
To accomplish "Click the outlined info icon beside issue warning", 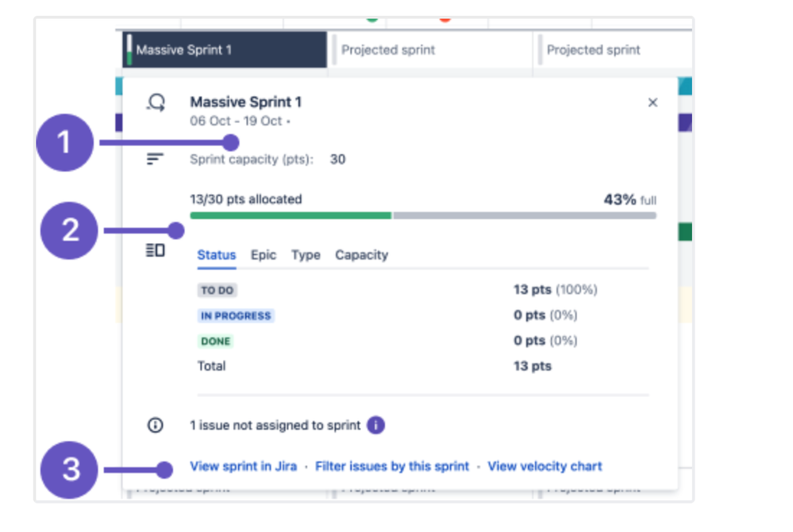I will 156,426.
